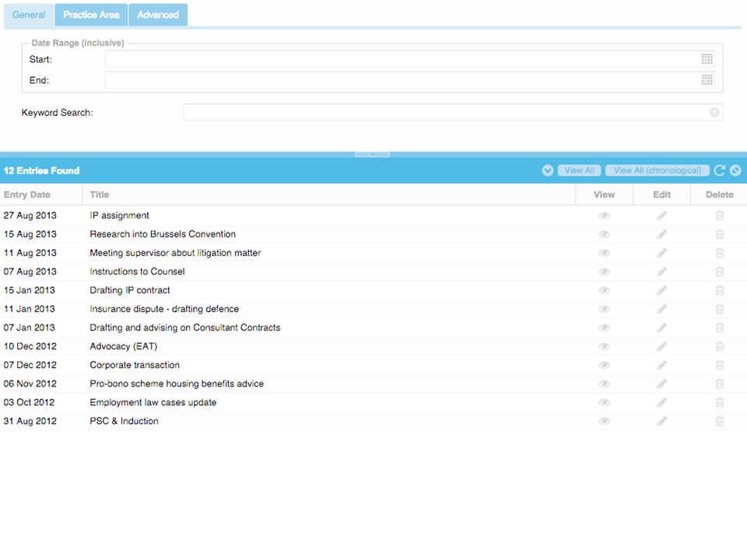Focus the Start date input field
The width and height of the screenshot is (747, 560).
[x=402, y=59]
